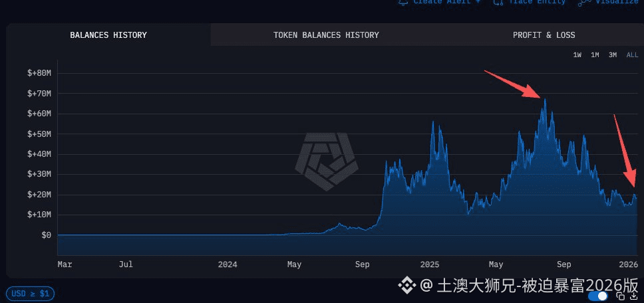Click the Trace Entity icon
This screenshot has width=644, height=303.
498,3
